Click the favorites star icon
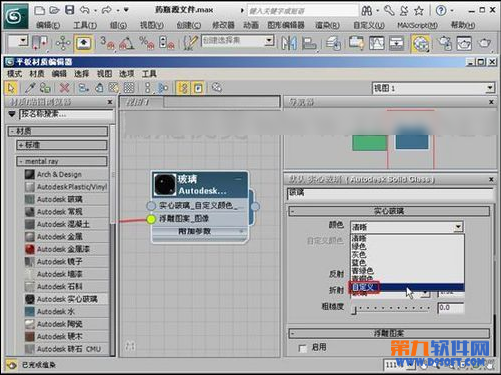 (419, 11)
